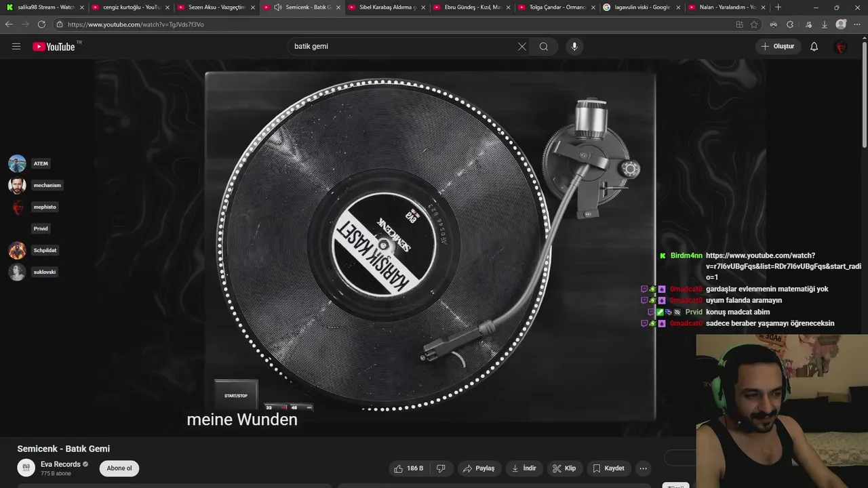Screen dimensions: 868x488
Task: Open the Eva Records channel link
Action: 60,464
